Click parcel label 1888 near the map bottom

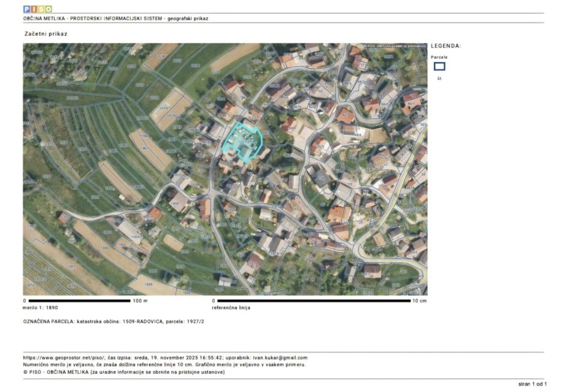[x=148, y=284]
